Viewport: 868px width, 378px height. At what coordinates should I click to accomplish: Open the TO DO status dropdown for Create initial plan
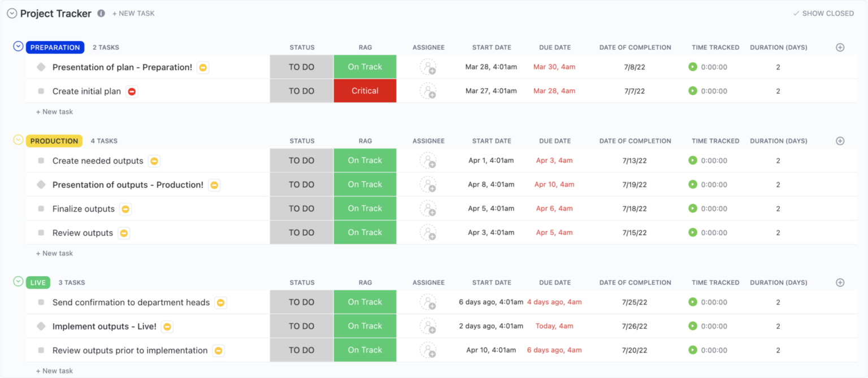point(302,90)
